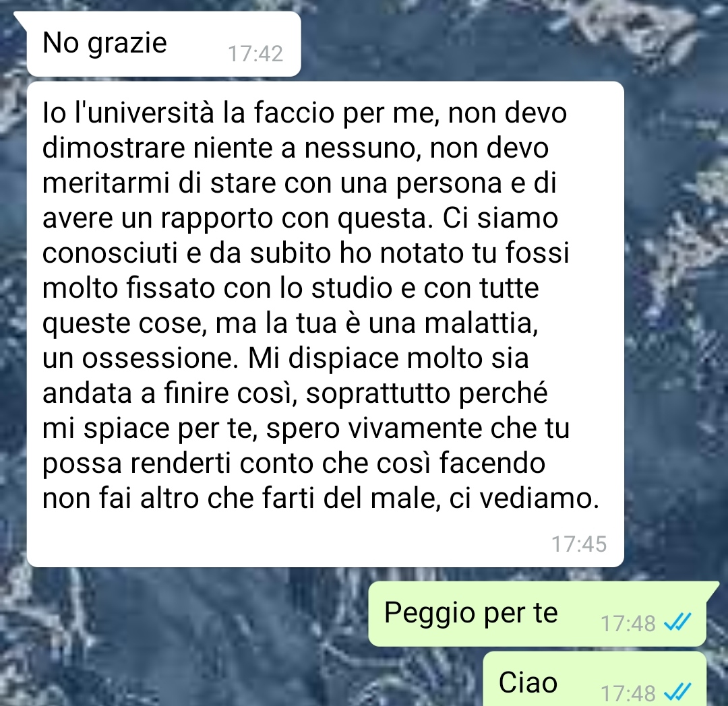
Task: Click the 17:42 timestamp
Action: pyautogui.click(x=255, y=53)
